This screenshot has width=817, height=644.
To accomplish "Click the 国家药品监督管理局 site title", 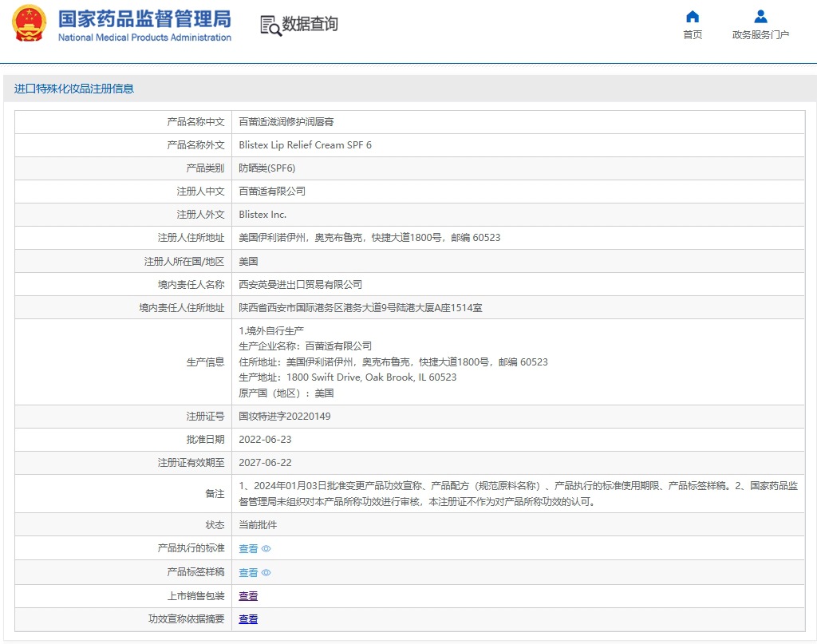I will click(x=144, y=18).
